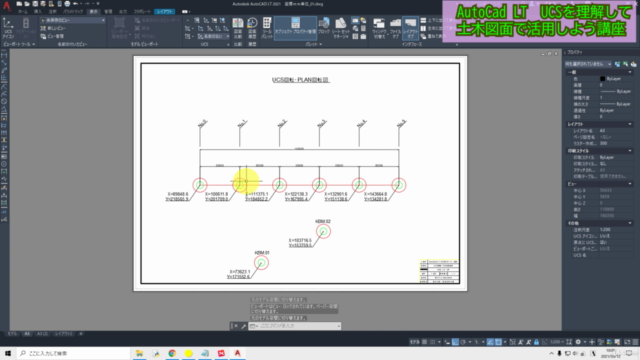Switch to the A3 (2) layout tab
The height and width of the screenshot is (360, 640).
[42, 334]
